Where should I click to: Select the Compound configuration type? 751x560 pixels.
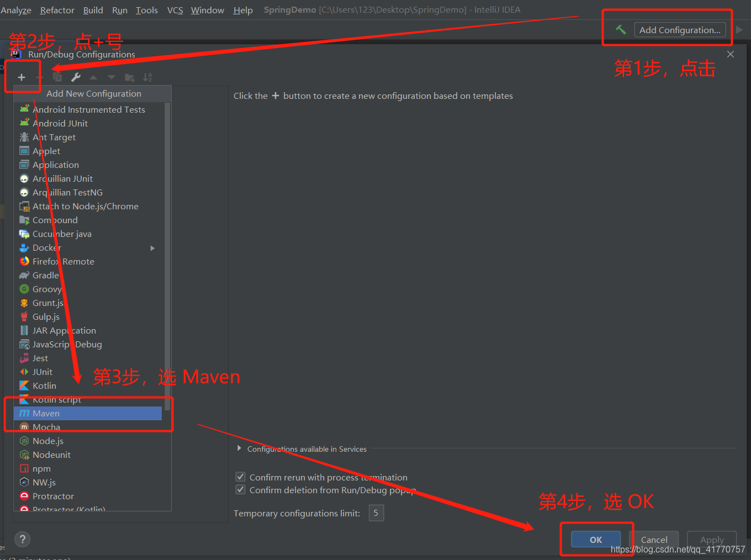click(88, 220)
